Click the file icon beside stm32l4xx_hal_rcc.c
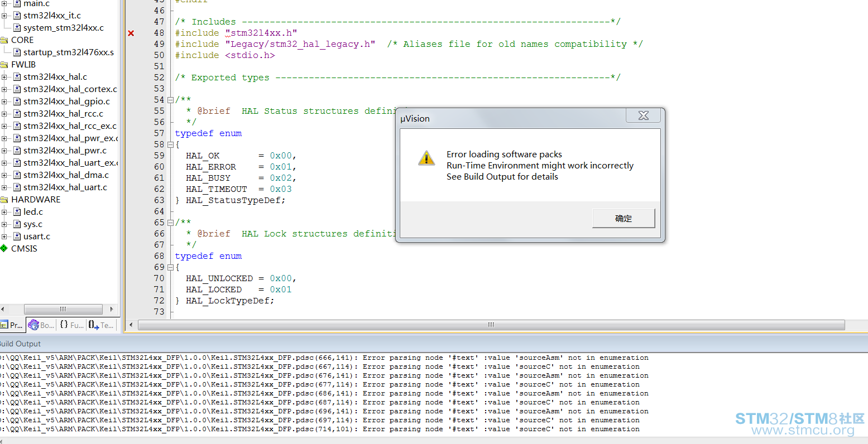Viewport: 868px width, 444px height. coord(17,114)
